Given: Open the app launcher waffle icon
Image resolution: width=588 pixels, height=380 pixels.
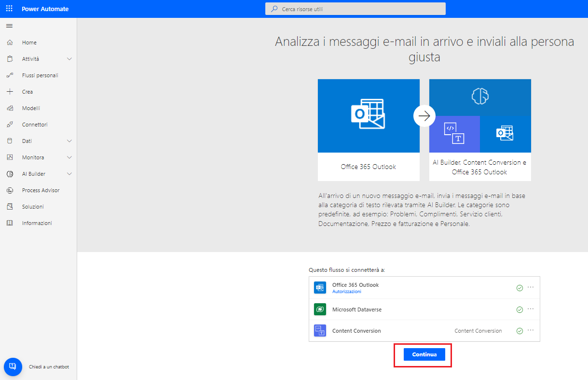Looking at the screenshot, I should point(9,9).
